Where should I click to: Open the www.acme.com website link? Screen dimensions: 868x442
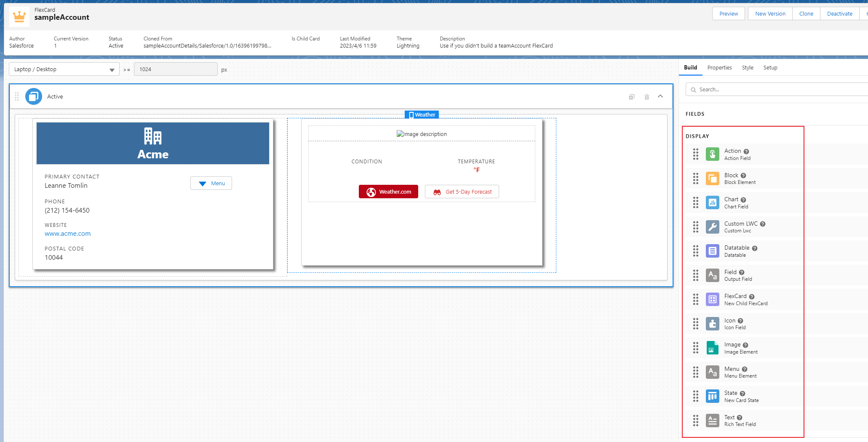coord(67,233)
